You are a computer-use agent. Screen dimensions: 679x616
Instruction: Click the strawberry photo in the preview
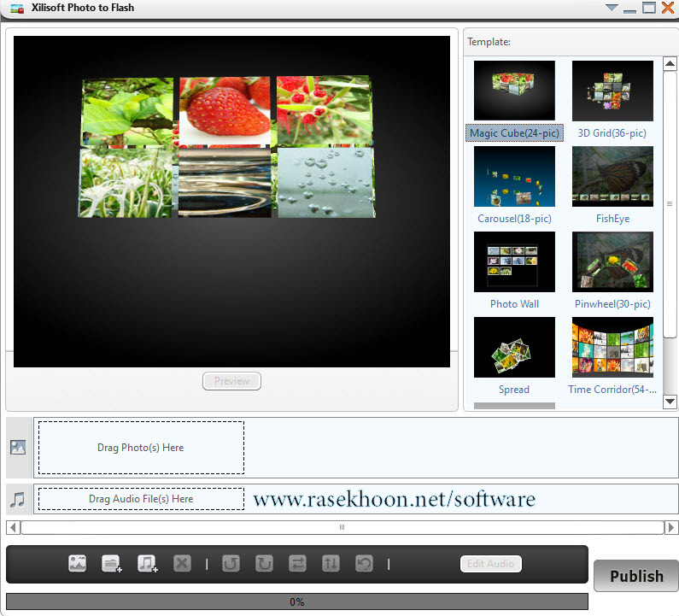tap(225, 110)
